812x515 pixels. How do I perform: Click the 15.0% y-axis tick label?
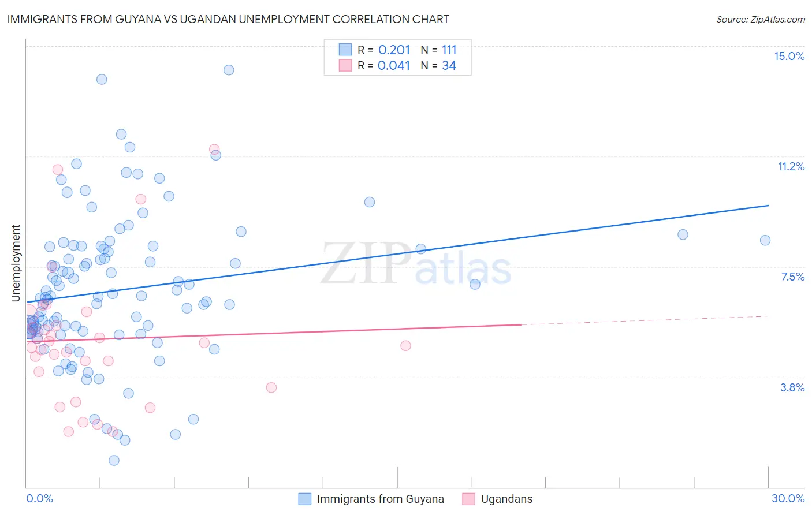pyautogui.click(x=789, y=56)
